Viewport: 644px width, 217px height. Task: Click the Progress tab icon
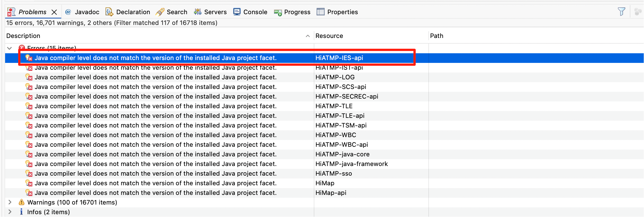pyautogui.click(x=278, y=12)
